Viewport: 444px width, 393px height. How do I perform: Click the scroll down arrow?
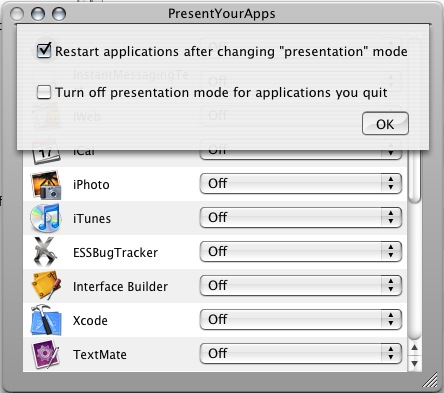click(x=414, y=363)
